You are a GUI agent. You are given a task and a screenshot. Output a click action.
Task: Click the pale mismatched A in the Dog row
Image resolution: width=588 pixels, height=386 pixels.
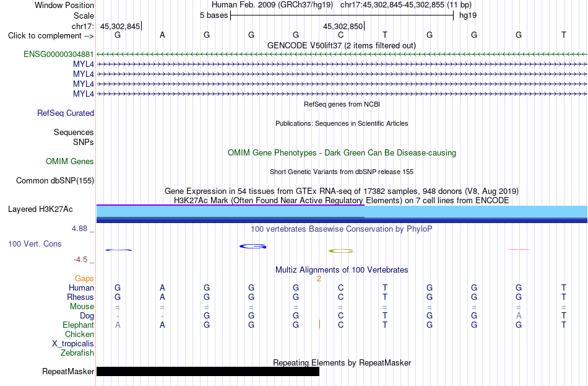click(x=519, y=315)
